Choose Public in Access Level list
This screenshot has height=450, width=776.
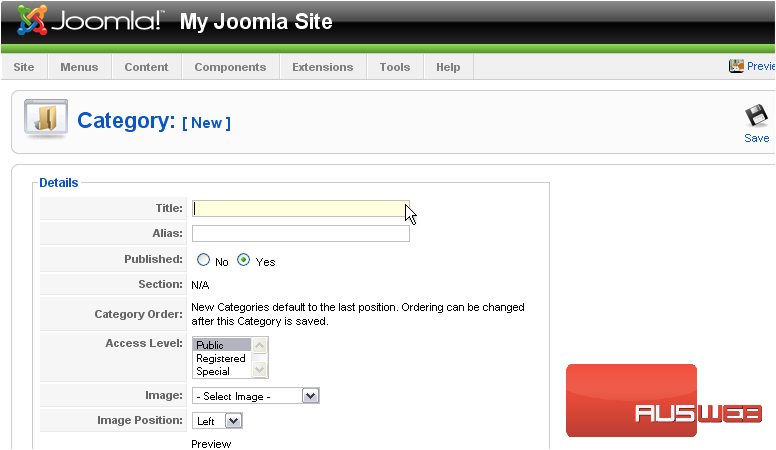click(x=221, y=345)
